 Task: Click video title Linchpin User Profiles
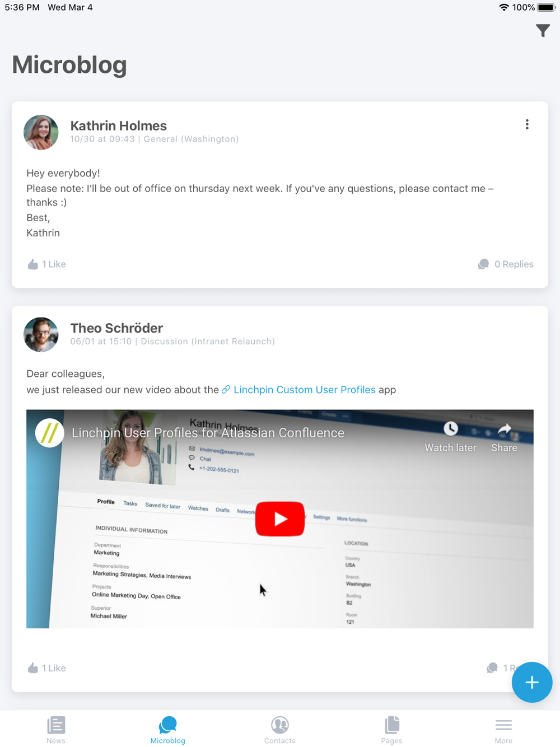click(x=208, y=433)
